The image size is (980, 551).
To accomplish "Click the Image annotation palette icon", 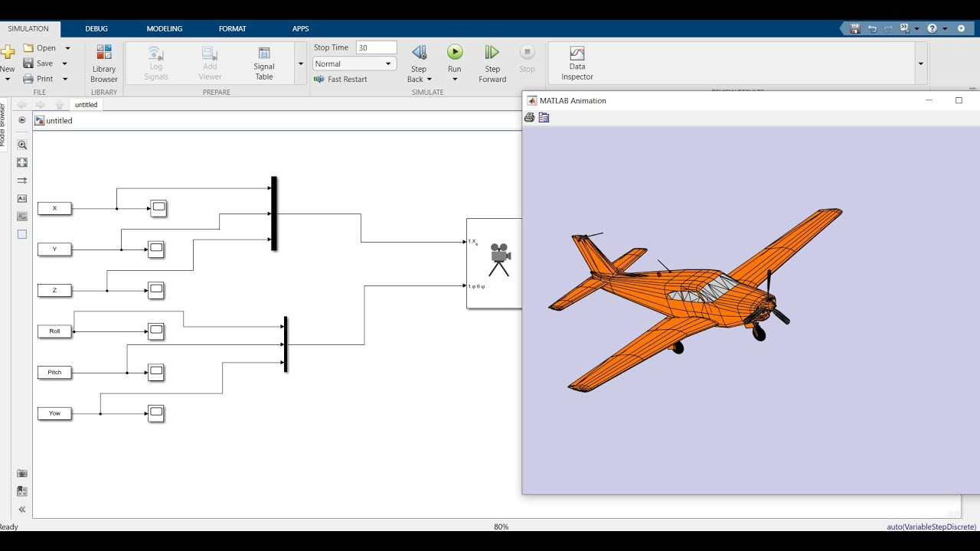I will tap(22, 217).
